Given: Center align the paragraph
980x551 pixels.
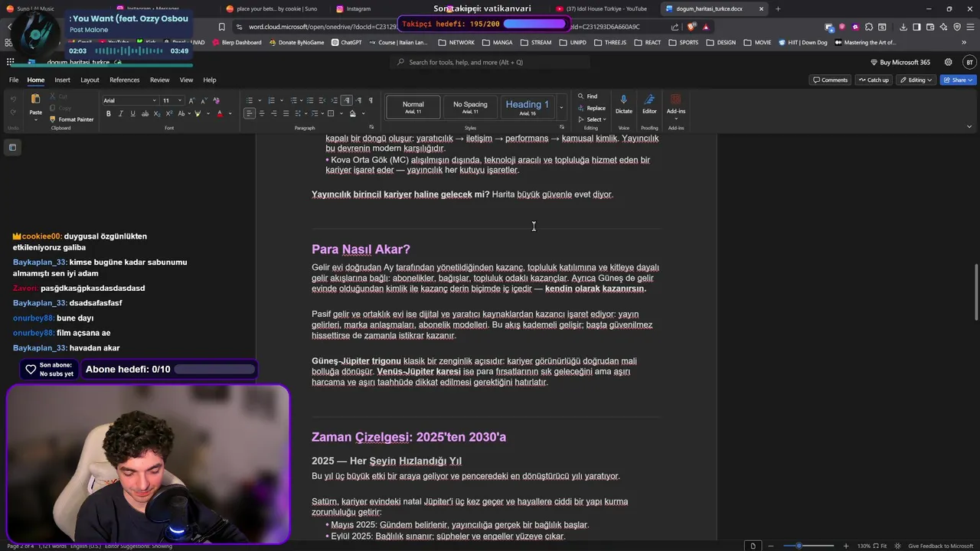Looking at the screenshot, I should point(262,113).
